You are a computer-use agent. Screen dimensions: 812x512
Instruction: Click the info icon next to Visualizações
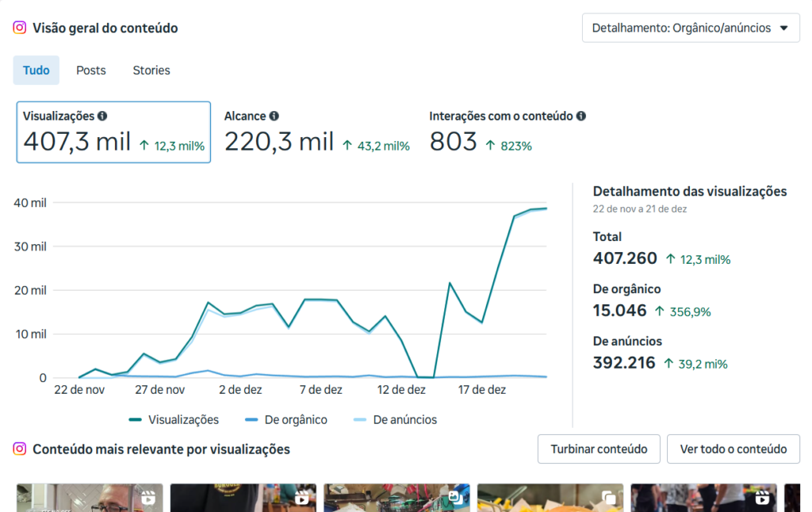[102, 116]
